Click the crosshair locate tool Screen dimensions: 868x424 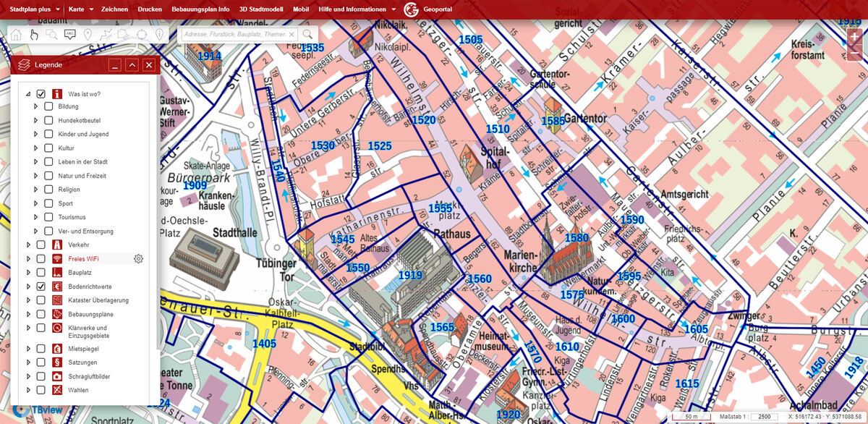coord(142,34)
